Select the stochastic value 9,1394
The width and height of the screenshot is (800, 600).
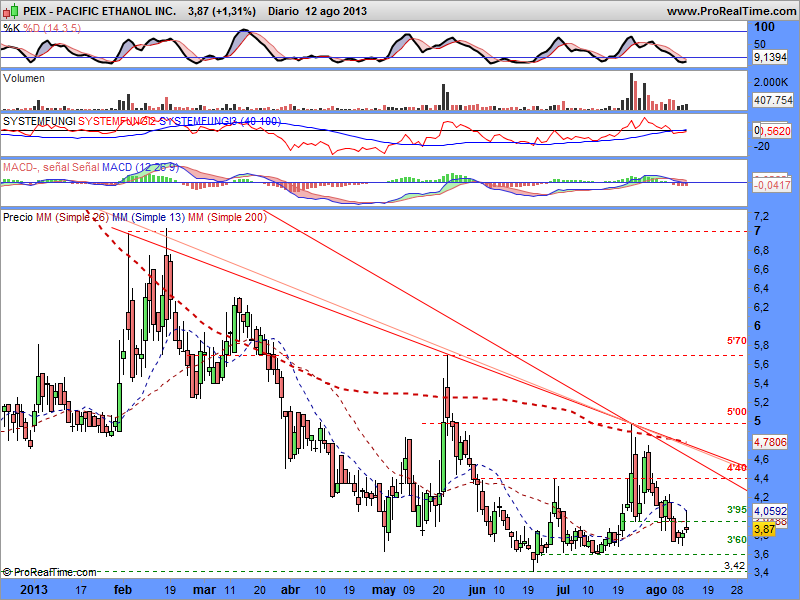pos(770,58)
